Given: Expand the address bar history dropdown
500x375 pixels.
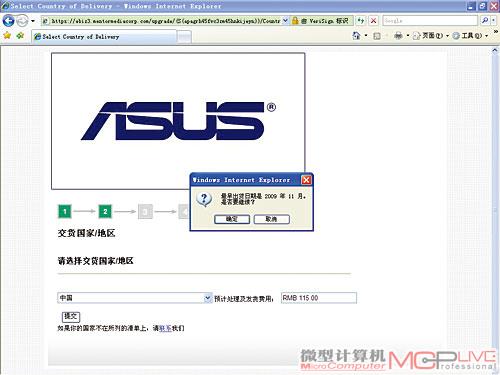Looking at the screenshot, I should pyautogui.click(x=285, y=21).
